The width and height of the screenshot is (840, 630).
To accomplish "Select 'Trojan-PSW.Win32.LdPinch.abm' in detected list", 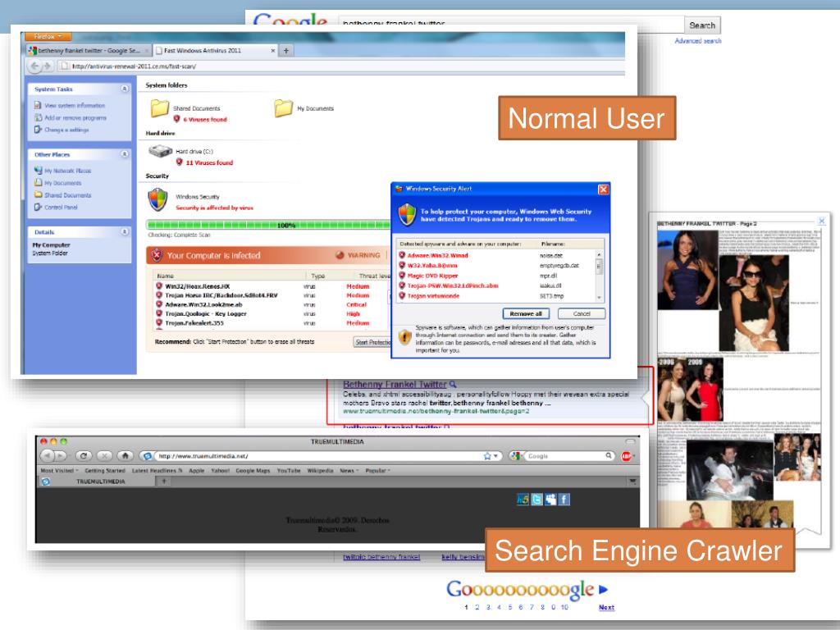I will [453, 285].
